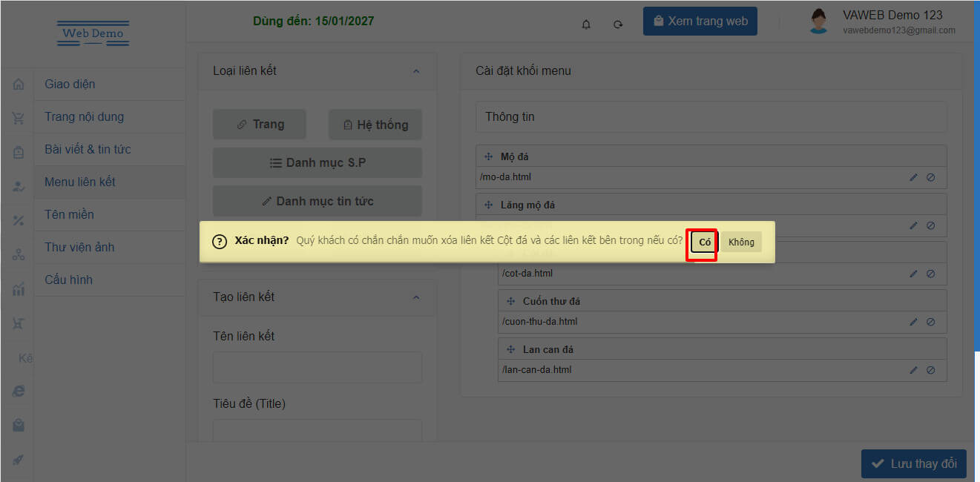Open Giao diện in the side menu
980x482 pixels.
pyautogui.click(x=70, y=84)
